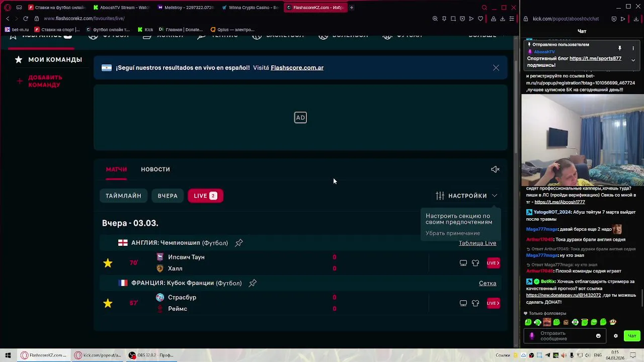Screen dimensions: 644x362
Task: Open the Ставки на Футбол browser tab
Action: [57, 8]
